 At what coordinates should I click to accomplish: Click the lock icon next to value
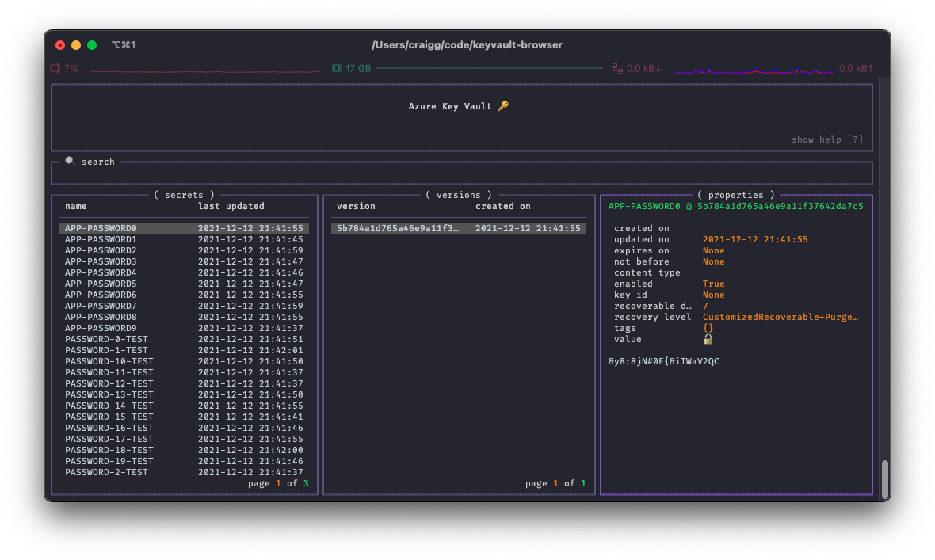click(x=708, y=339)
